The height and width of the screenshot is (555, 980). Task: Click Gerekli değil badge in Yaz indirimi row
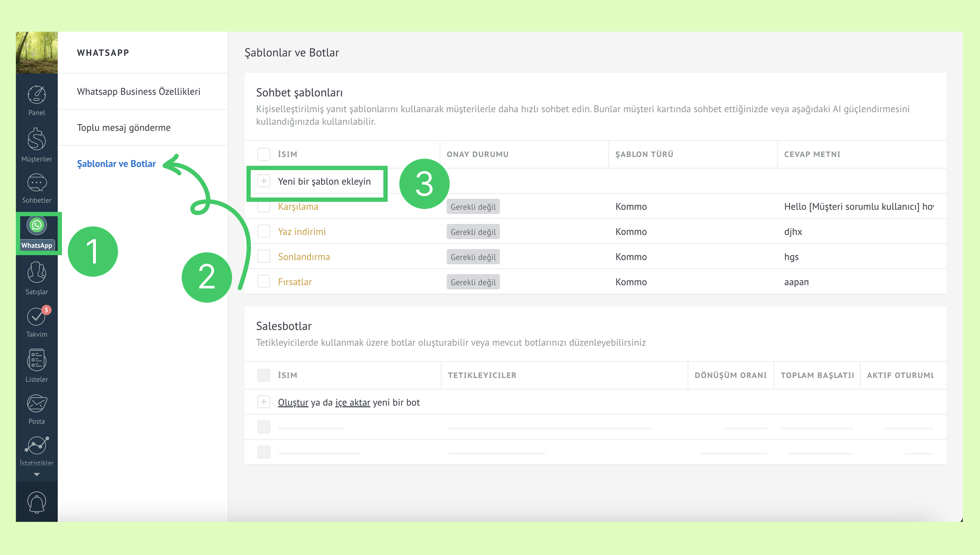click(473, 232)
